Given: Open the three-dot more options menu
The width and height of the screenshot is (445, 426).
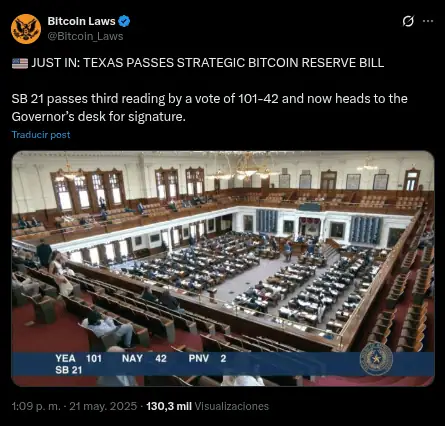Looking at the screenshot, I should coord(428,21).
